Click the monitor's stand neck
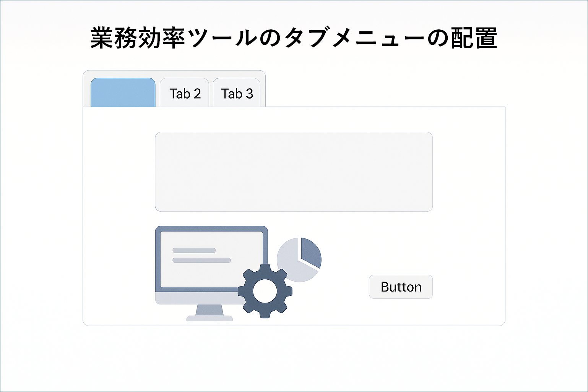Image resolution: width=588 pixels, height=392 pixels. (x=210, y=310)
